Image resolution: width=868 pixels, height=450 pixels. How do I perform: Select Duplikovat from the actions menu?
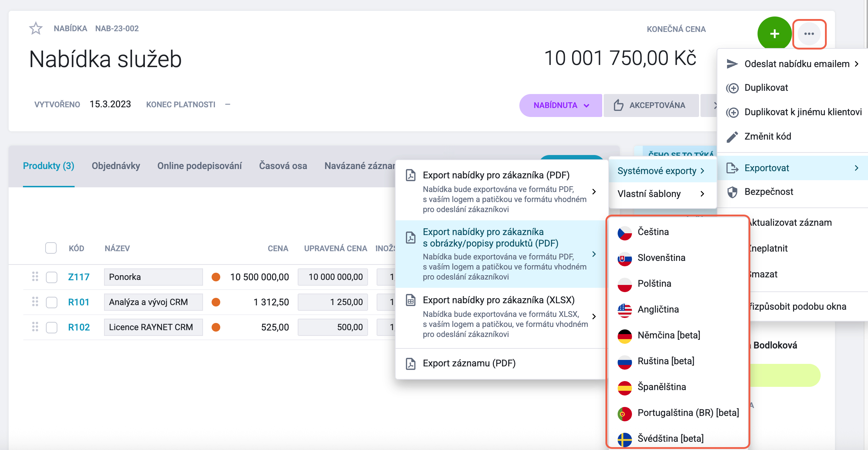pyautogui.click(x=766, y=88)
